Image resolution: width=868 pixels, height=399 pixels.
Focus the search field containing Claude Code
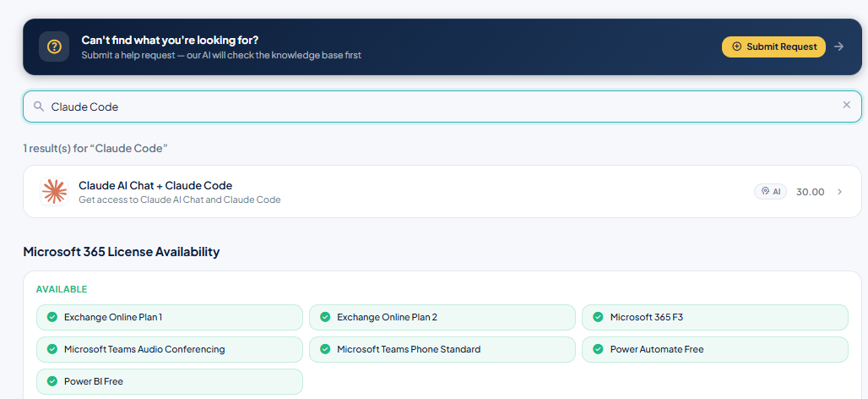[x=442, y=107]
